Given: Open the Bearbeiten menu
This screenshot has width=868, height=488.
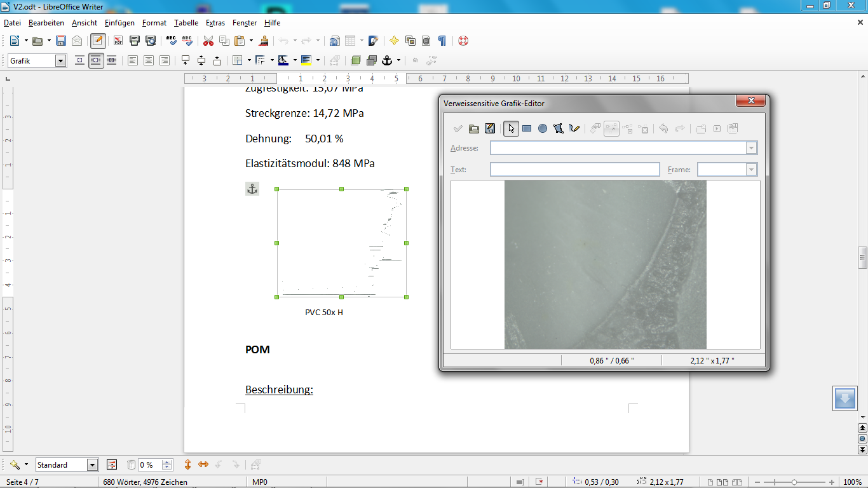Looking at the screenshot, I should [46, 22].
